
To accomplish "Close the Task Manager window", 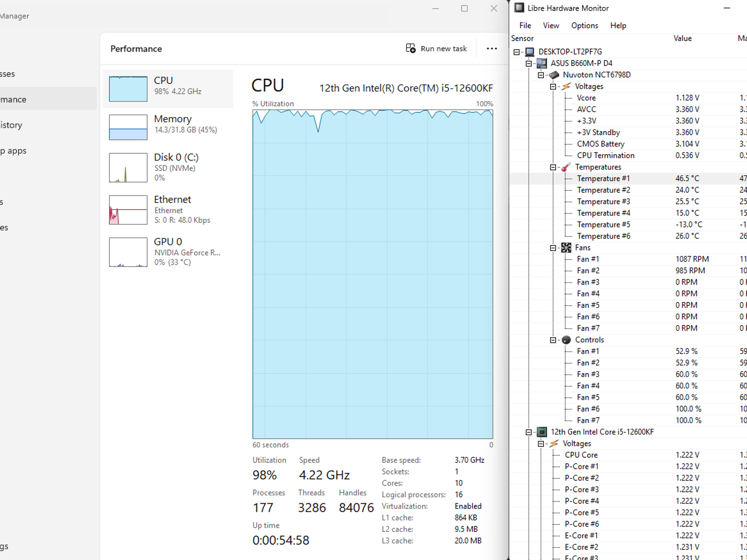I will tap(494, 8).
